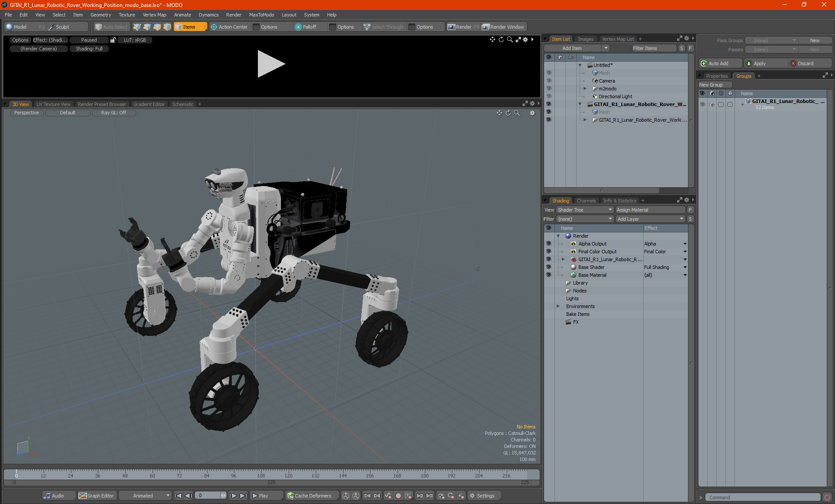Screen dimensions: 835x504
Task: Click the Audio button icon
Action: [x=47, y=496]
